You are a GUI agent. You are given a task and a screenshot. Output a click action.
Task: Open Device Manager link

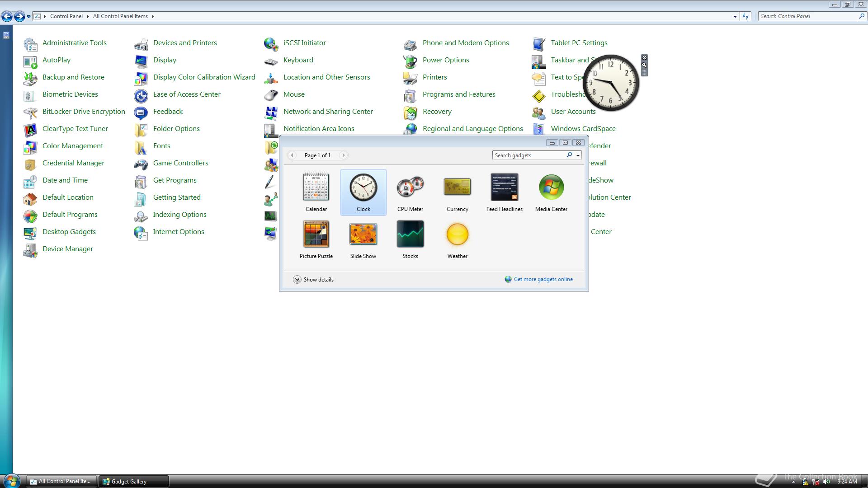[x=68, y=249]
